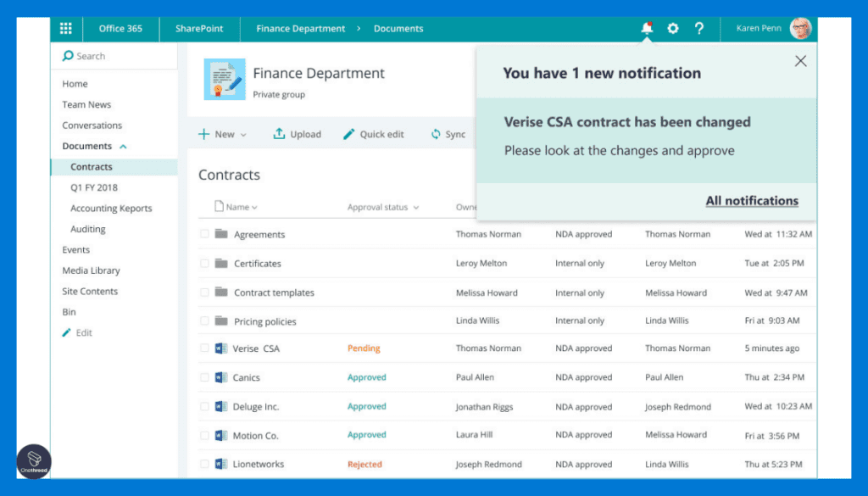
Task: Click owner Jonathan Riggs in Deluge row
Action: tap(484, 407)
